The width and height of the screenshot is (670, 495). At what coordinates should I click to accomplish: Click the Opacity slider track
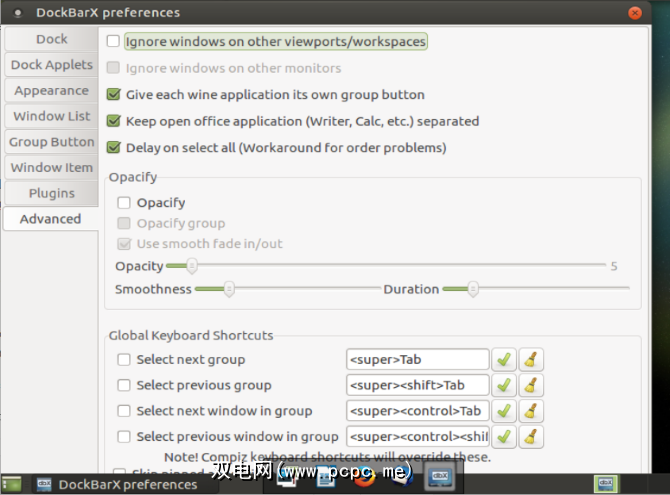[x=400, y=266]
